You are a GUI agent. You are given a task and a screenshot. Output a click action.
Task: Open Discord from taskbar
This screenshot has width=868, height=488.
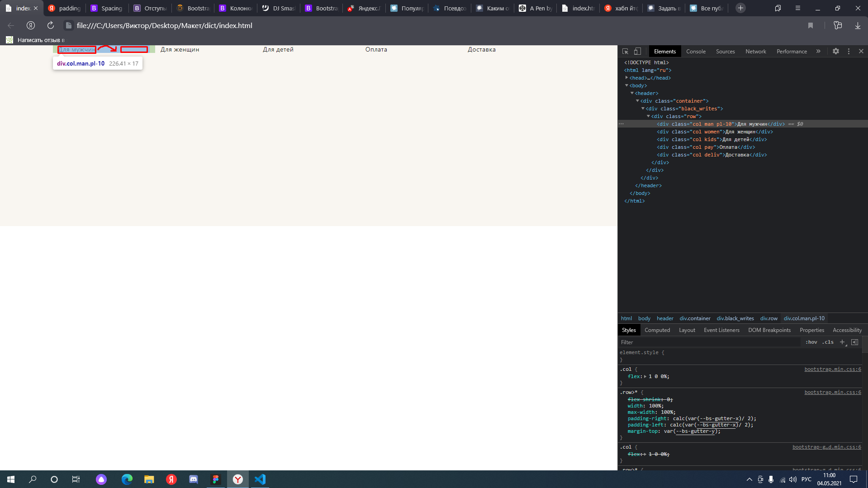(x=194, y=479)
